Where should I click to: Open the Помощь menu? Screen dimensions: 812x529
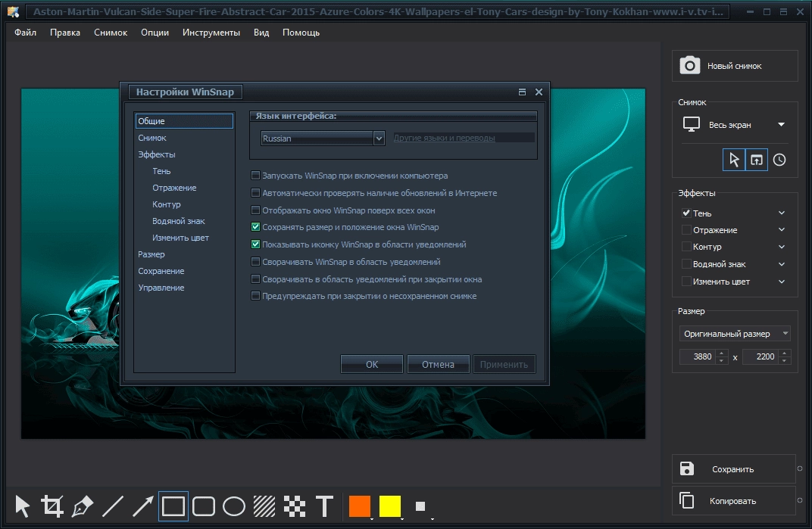pos(301,32)
